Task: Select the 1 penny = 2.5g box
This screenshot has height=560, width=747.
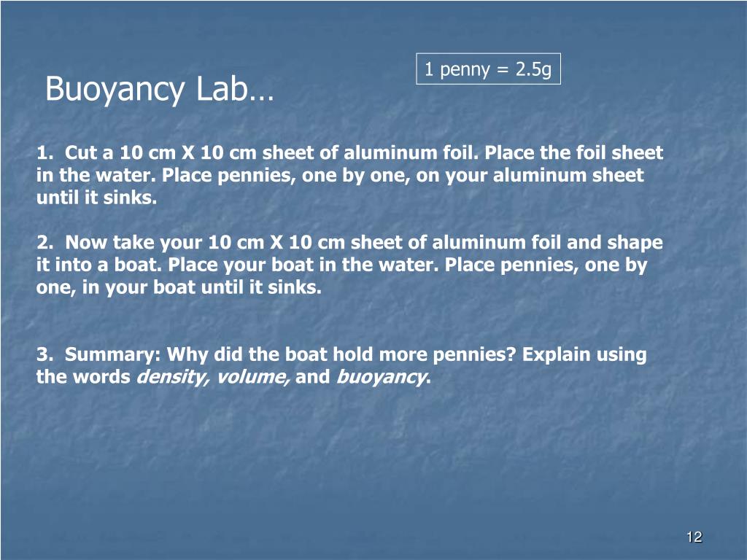Action: pos(488,69)
